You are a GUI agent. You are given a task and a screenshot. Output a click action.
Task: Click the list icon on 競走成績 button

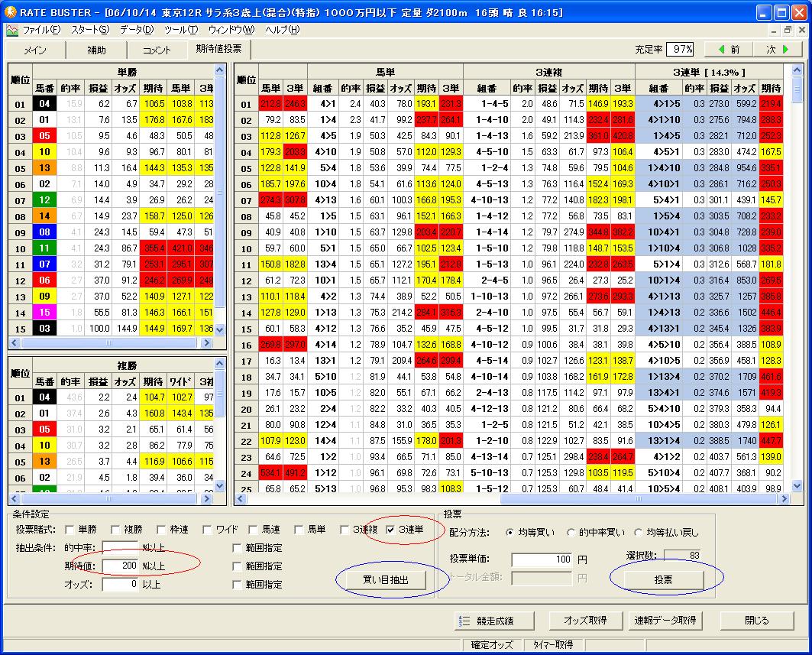point(464,621)
